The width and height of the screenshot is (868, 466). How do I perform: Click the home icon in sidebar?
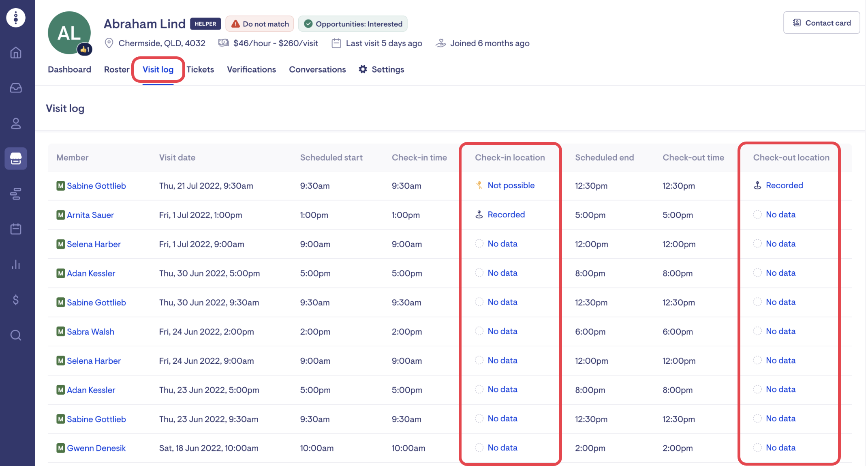click(x=16, y=53)
